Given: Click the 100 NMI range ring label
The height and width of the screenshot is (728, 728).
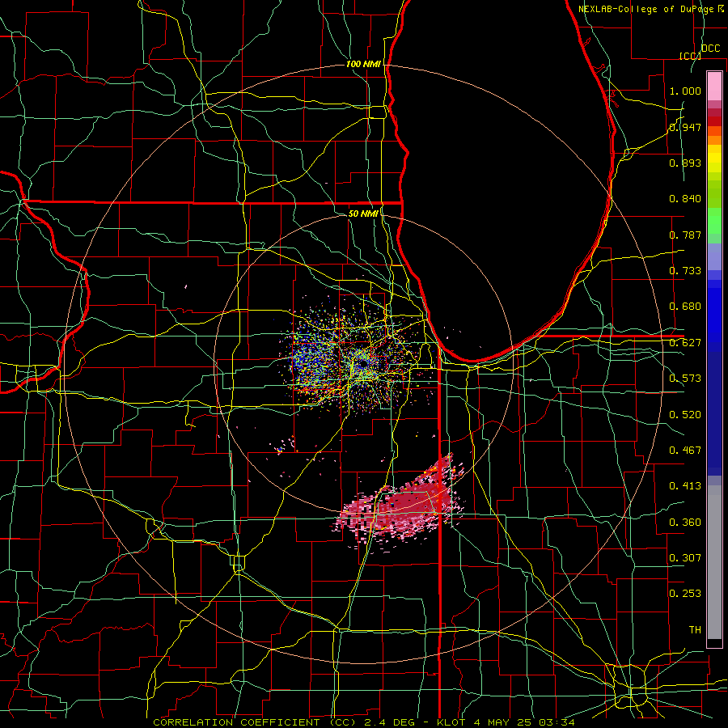Looking at the screenshot, I should click(363, 64).
